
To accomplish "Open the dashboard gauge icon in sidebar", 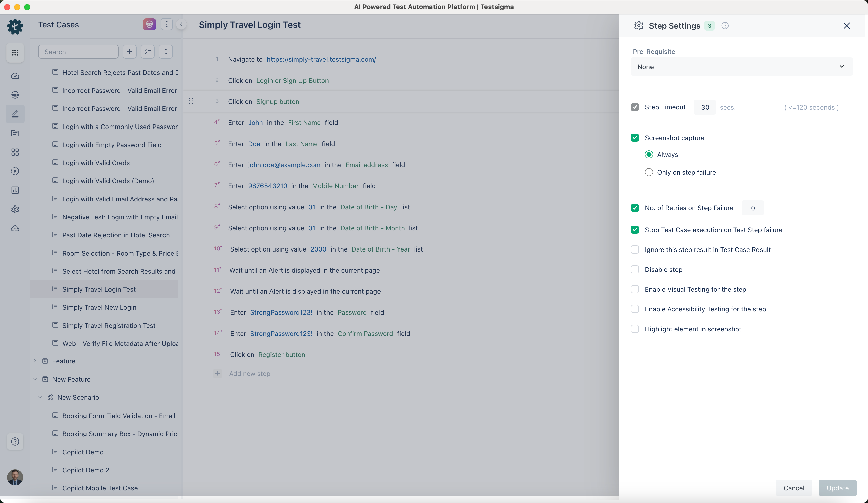I will (x=15, y=76).
